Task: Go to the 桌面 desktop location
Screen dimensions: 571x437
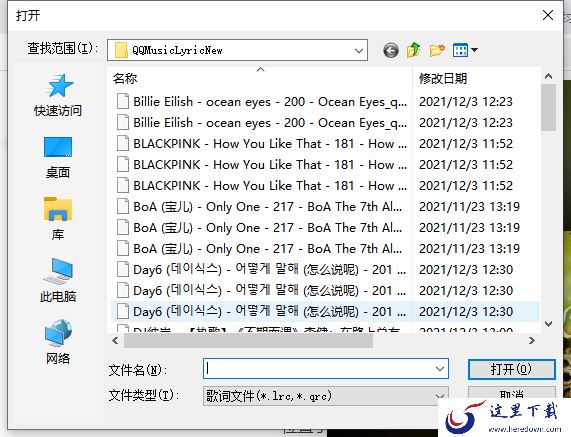Action: coord(58,157)
